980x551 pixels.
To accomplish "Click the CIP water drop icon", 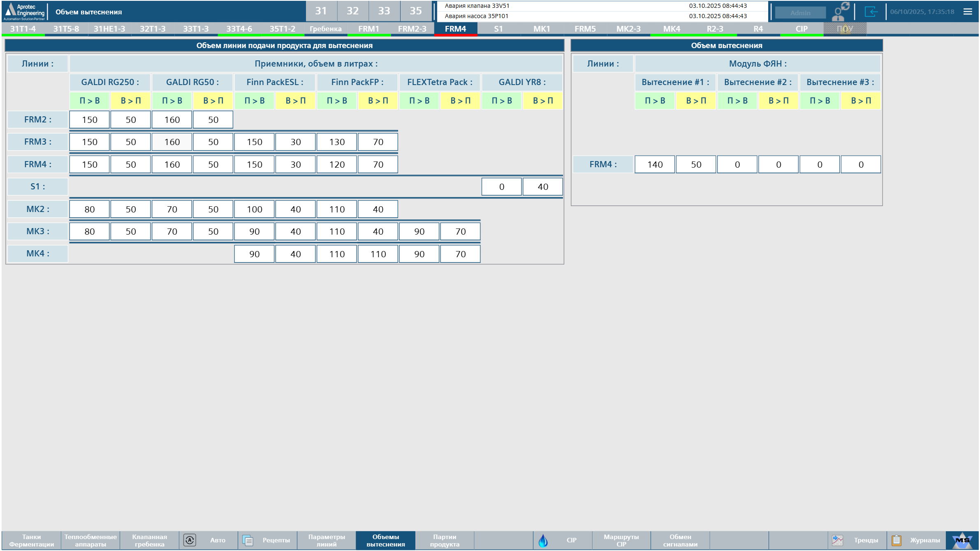I will (x=543, y=540).
